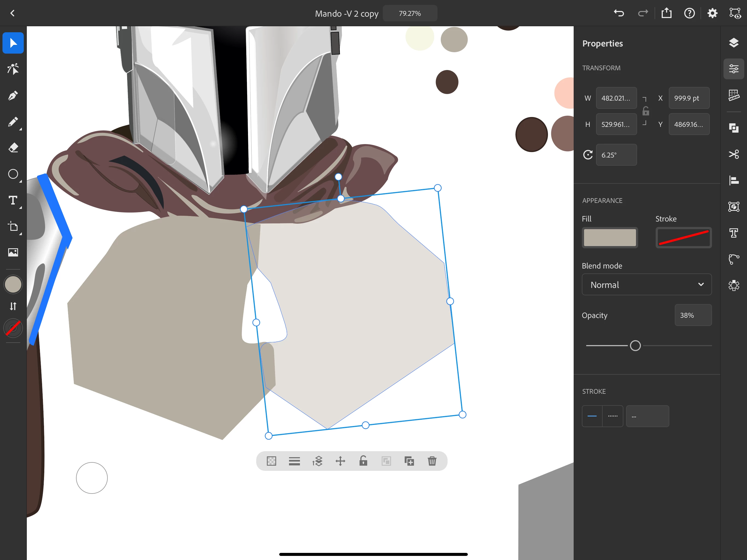Duplicate the selected shape from floating toolbar
Screen dimensions: 747x560
click(409, 461)
